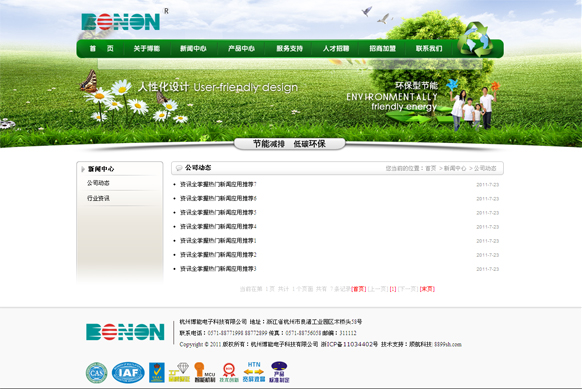
Task: Open the 招商加盟 navigation menu item
Action: click(383, 49)
